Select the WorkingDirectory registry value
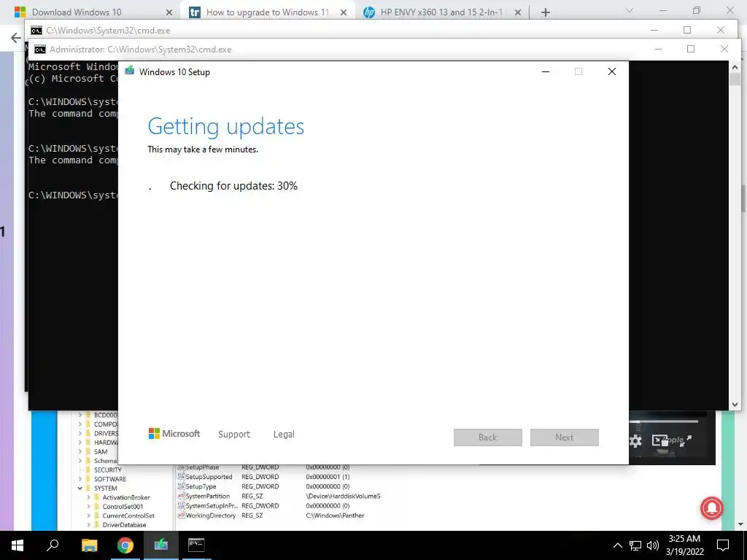This screenshot has width=747, height=560. point(210,516)
